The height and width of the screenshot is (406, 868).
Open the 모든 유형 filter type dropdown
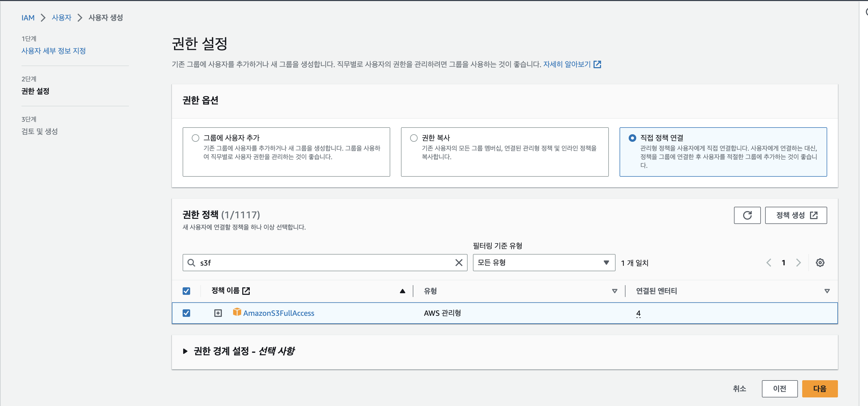tap(544, 262)
